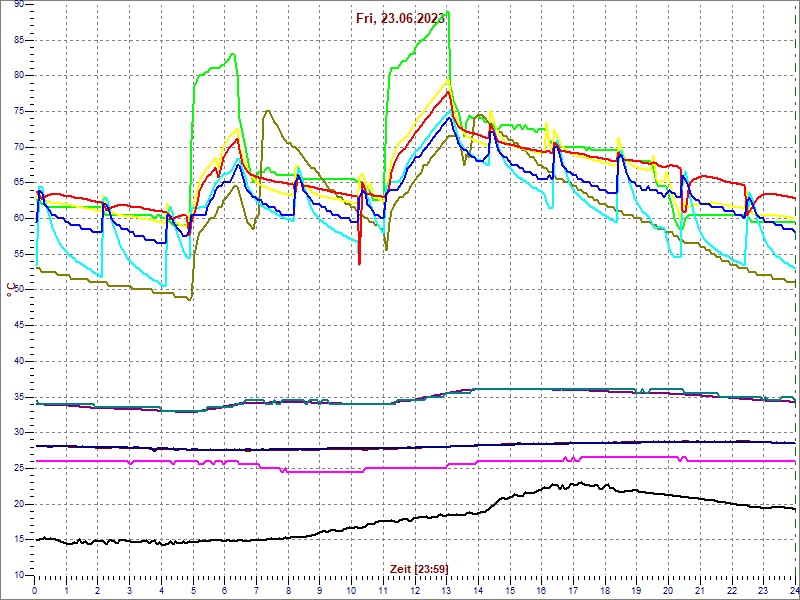Click hour 23 on the time axis
This screenshot has height=600, width=800.
point(763,590)
